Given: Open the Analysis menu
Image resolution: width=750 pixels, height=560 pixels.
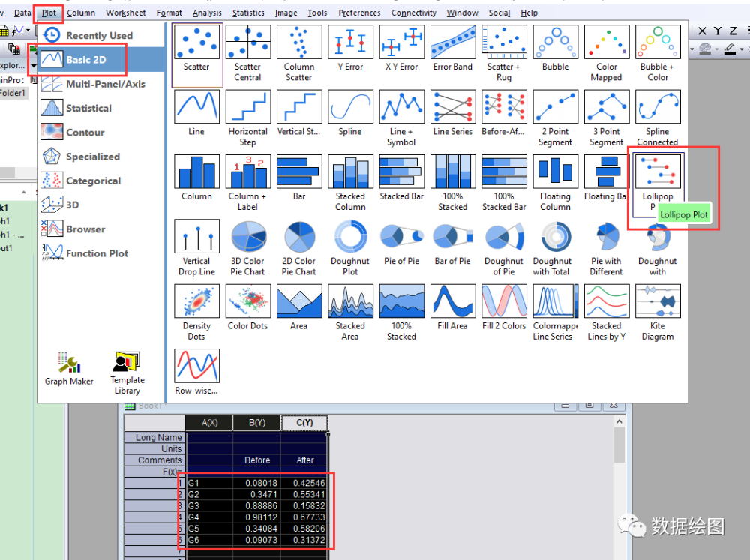Looking at the screenshot, I should coord(207,13).
